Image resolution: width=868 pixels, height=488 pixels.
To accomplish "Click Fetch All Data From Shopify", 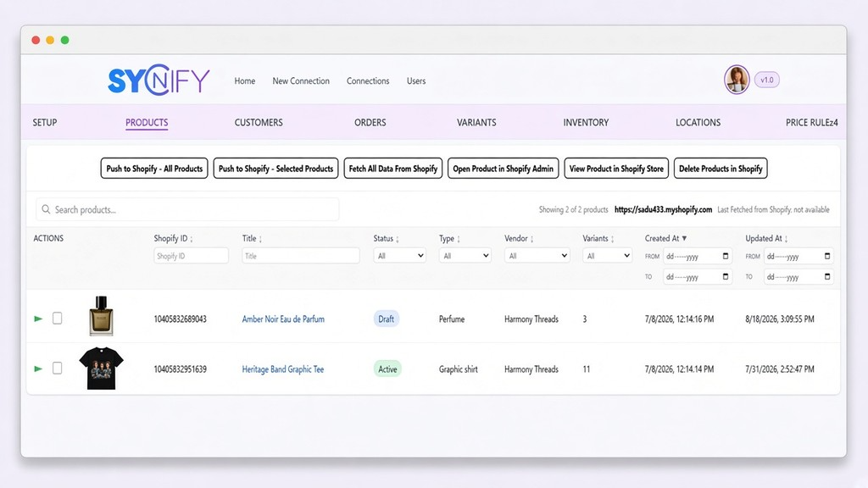I will [x=393, y=169].
